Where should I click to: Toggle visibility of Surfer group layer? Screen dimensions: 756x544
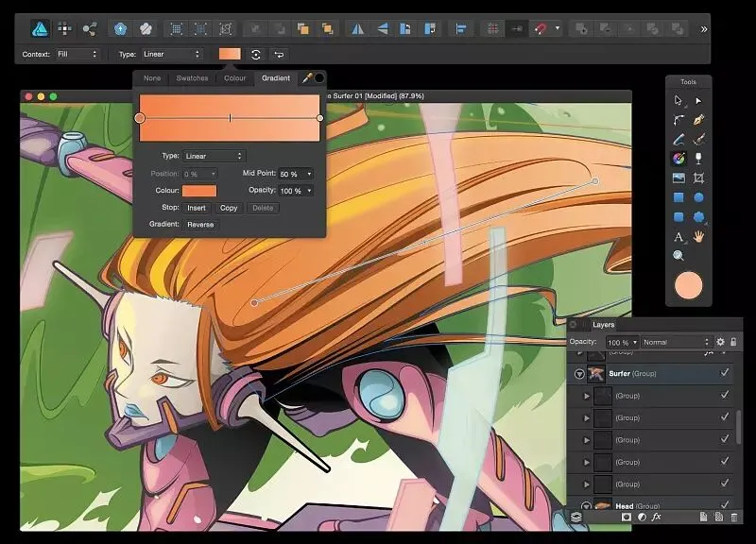click(x=725, y=373)
